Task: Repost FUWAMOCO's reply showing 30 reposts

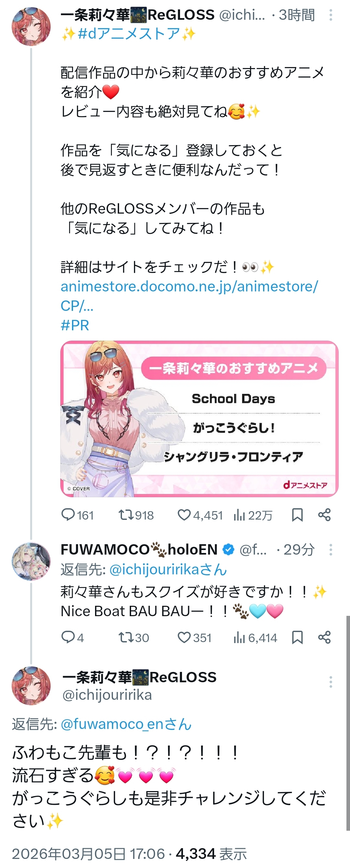Action: (x=126, y=637)
